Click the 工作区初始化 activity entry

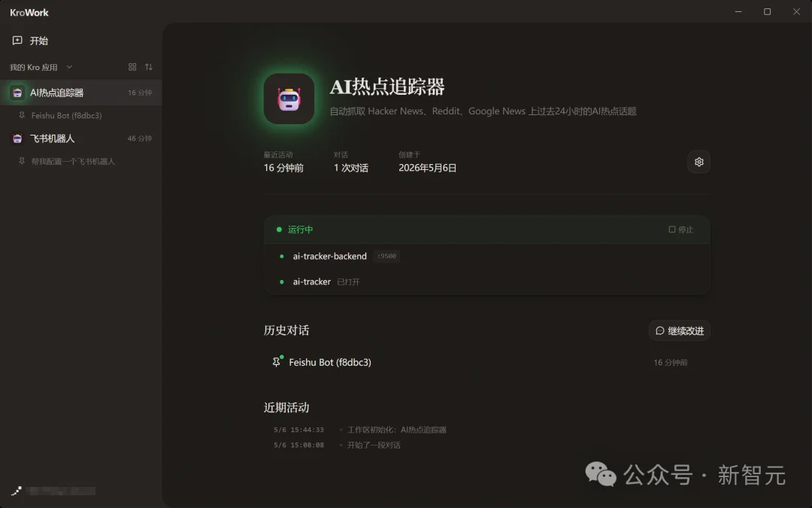(x=397, y=430)
